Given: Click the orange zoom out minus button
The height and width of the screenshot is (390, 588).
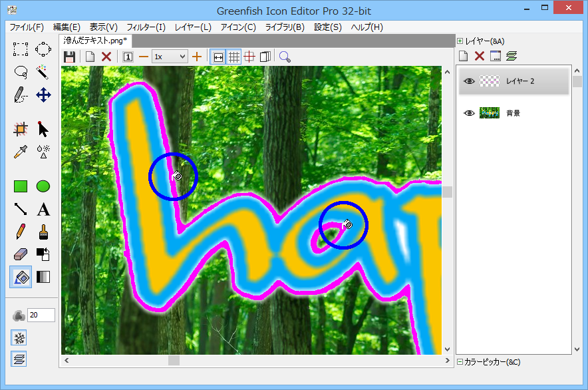Looking at the screenshot, I should (143, 57).
